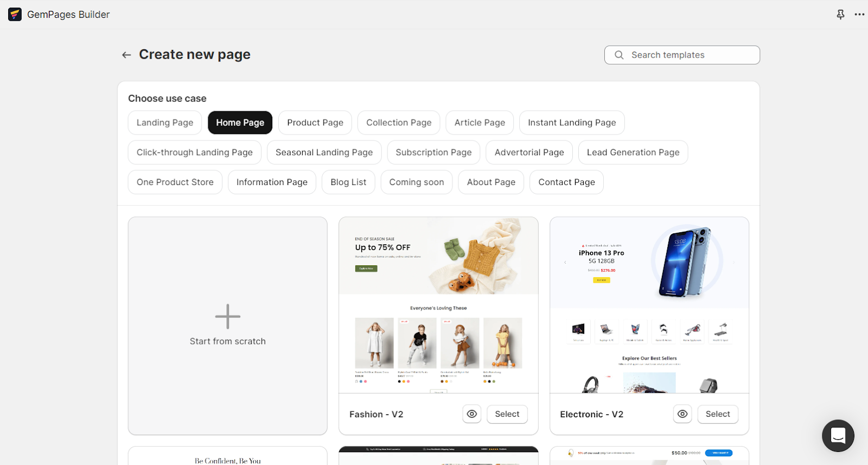868x465 pixels.
Task: Open the three-dot more options menu
Action: (859, 15)
